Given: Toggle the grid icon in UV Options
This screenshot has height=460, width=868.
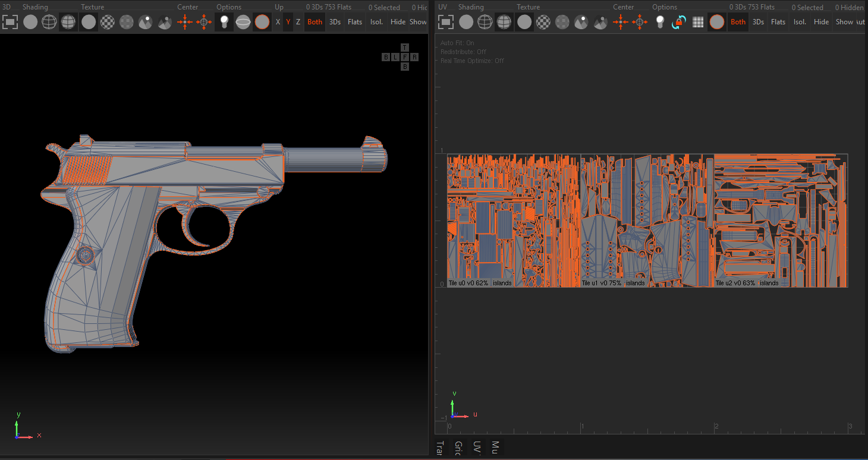Looking at the screenshot, I should pos(698,22).
